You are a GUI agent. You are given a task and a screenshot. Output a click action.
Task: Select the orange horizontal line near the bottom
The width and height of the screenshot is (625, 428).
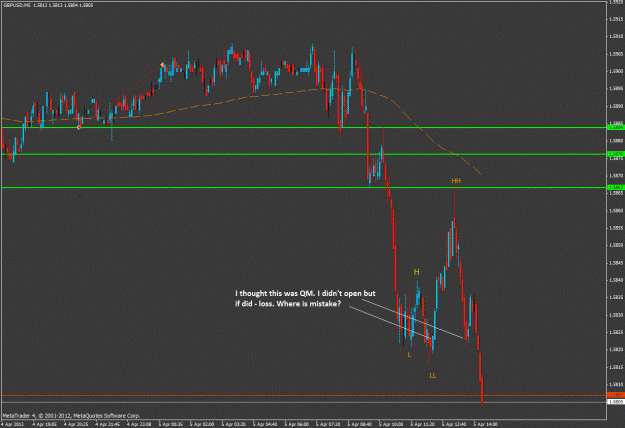pyautogui.click(x=304, y=396)
